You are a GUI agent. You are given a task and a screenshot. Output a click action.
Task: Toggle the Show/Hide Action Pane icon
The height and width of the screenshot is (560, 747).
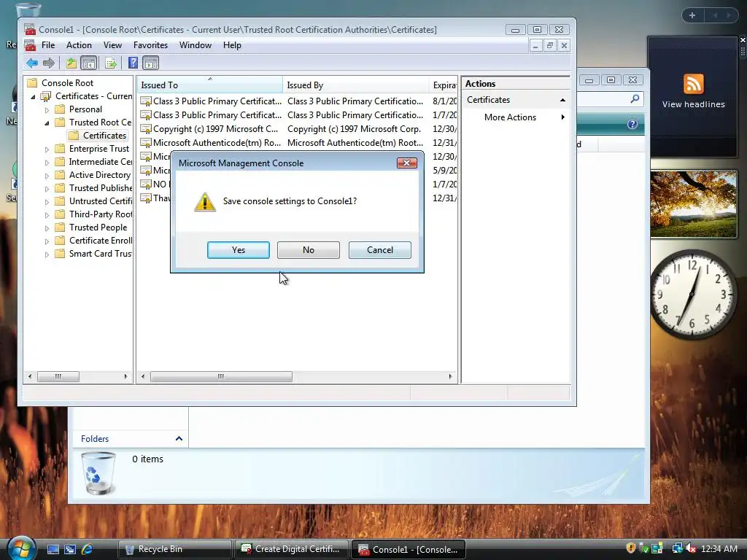pos(150,63)
